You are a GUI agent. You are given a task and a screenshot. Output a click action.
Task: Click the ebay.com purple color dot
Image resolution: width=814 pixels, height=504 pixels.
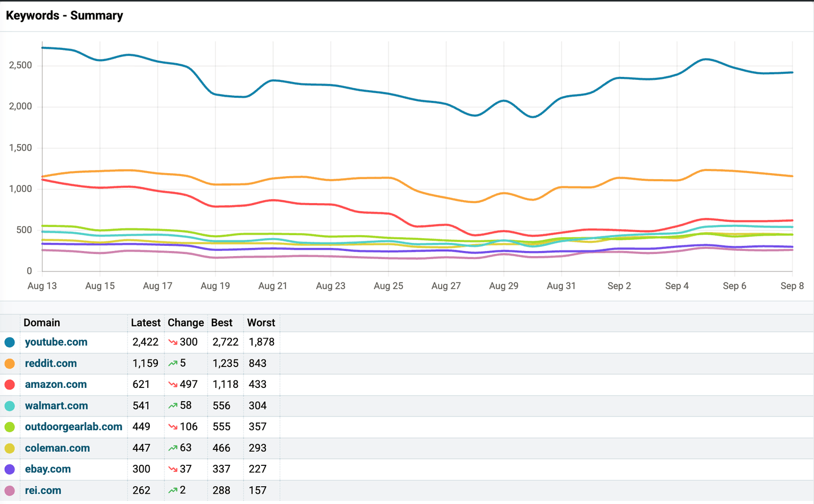click(10, 469)
